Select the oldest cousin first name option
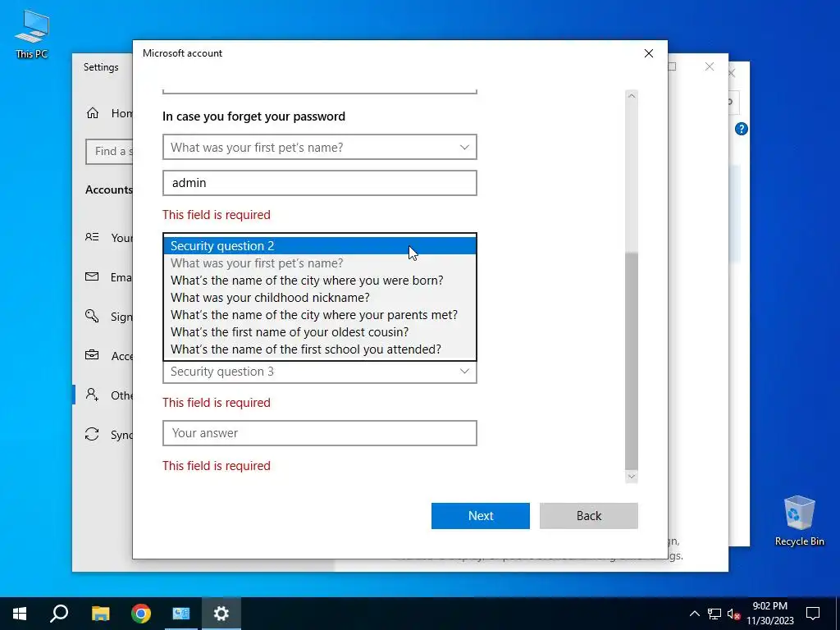The width and height of the screenshot is (840, 630). coord(320,331)
